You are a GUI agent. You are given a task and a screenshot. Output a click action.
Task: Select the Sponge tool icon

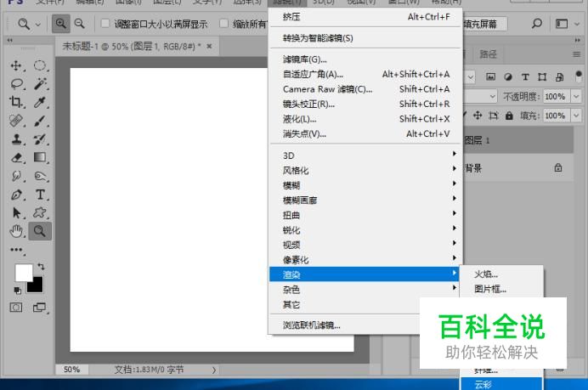[x=40, y=176]
